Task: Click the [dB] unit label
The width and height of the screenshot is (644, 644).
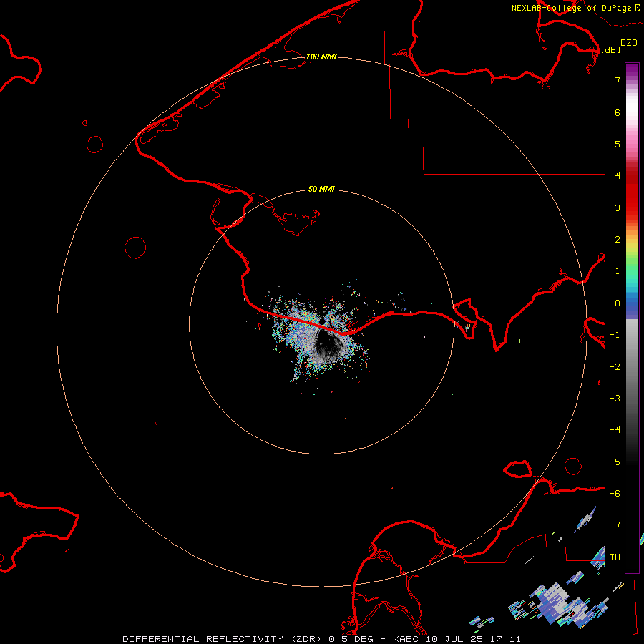Action: click(610, 49)
